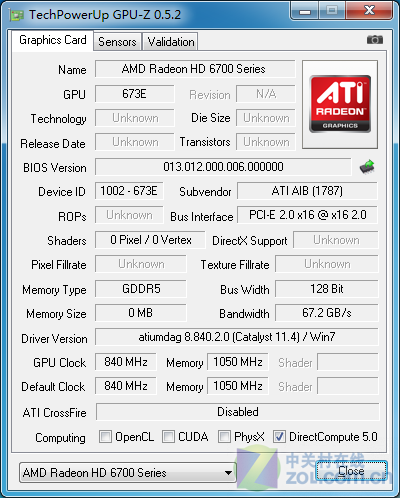The width and height of the screenshot is (400, 498).
Task: Open the AMD Radeon HD 6700 Series dropdown
Action: [128, 473]
